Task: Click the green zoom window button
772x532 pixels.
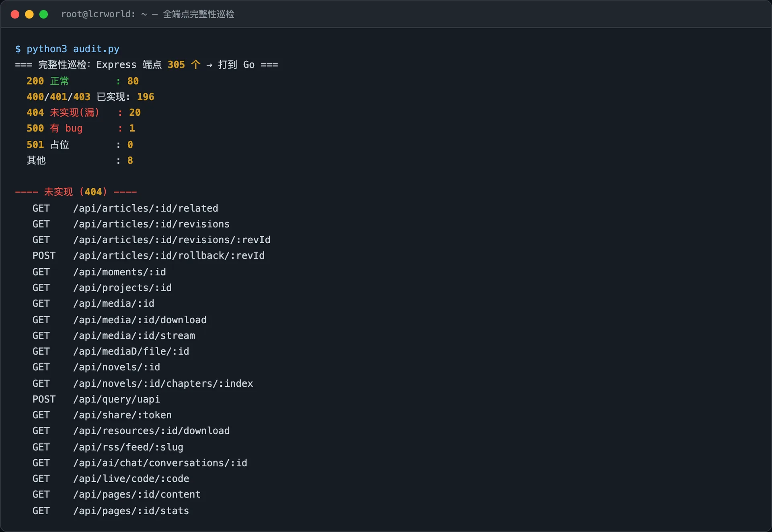Action: 44,14
